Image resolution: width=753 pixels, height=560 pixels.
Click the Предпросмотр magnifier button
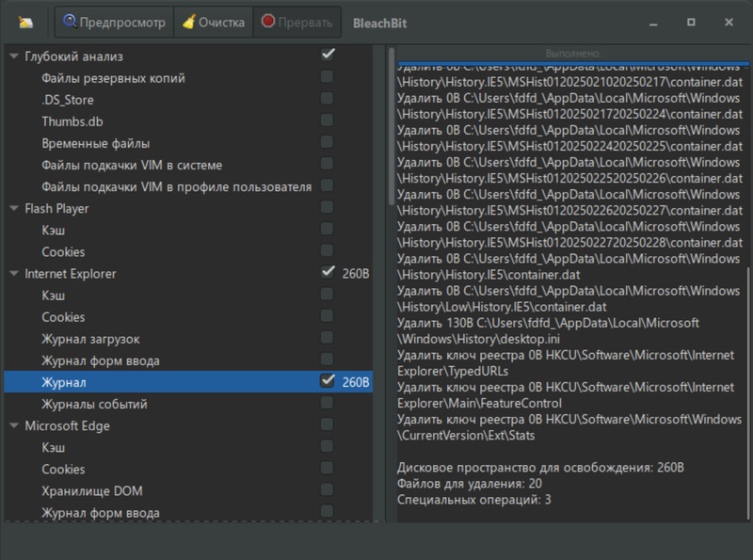point(114,22)
